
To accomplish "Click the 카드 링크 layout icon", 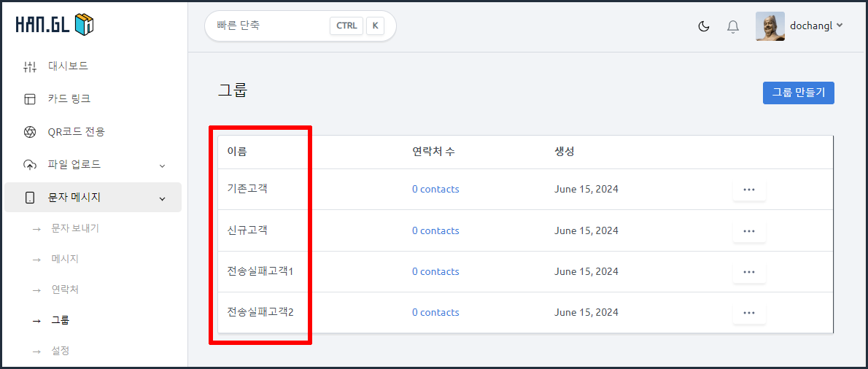I will pos(30,100).
